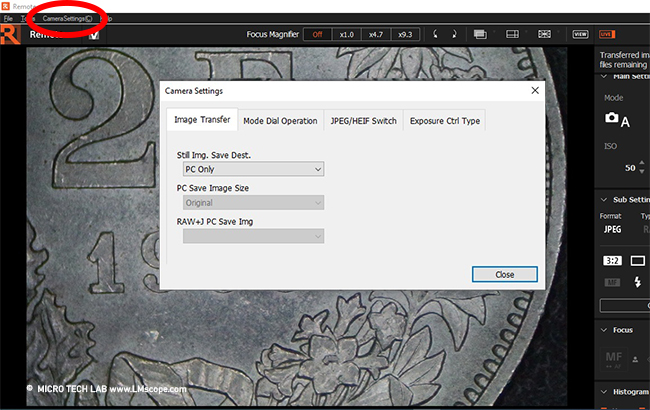
Task: Click the image size rectangle icon
Action: click(x=638, y=261)
